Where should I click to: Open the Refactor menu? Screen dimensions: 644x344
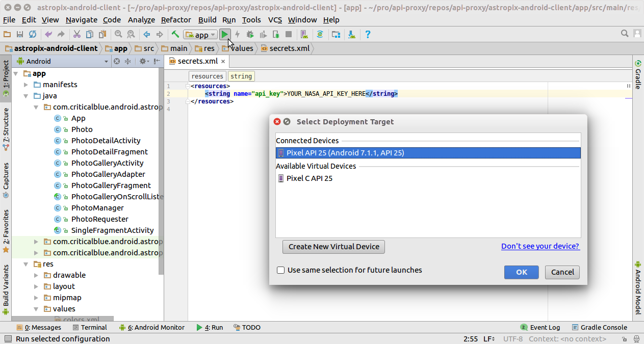pyautogui.click(x=176, y=20)
